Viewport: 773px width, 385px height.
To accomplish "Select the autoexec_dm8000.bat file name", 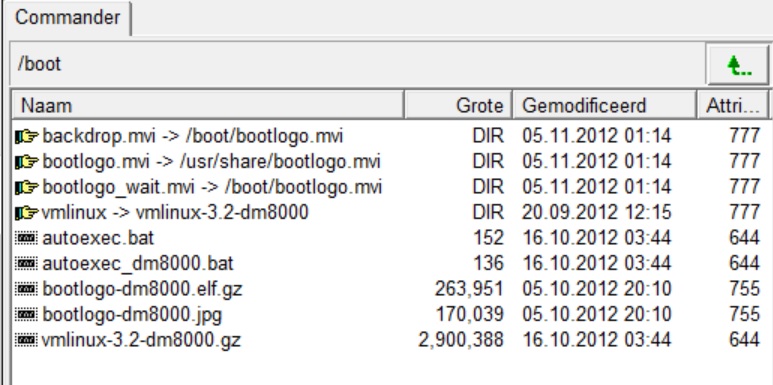I will tap(138, 264).
